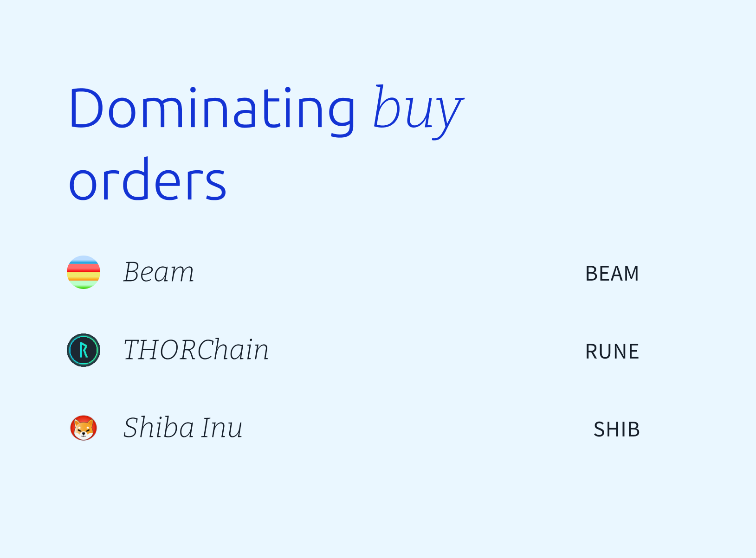The height and width of the screenshot is (558, 756).
Task: Open the Beam coin name link
Action: 159,272
